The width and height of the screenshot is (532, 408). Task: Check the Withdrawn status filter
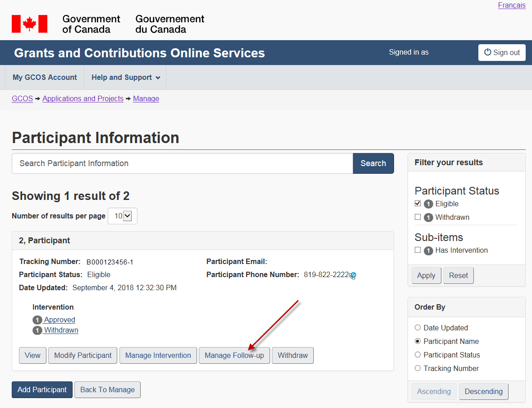tap(418, 217)
